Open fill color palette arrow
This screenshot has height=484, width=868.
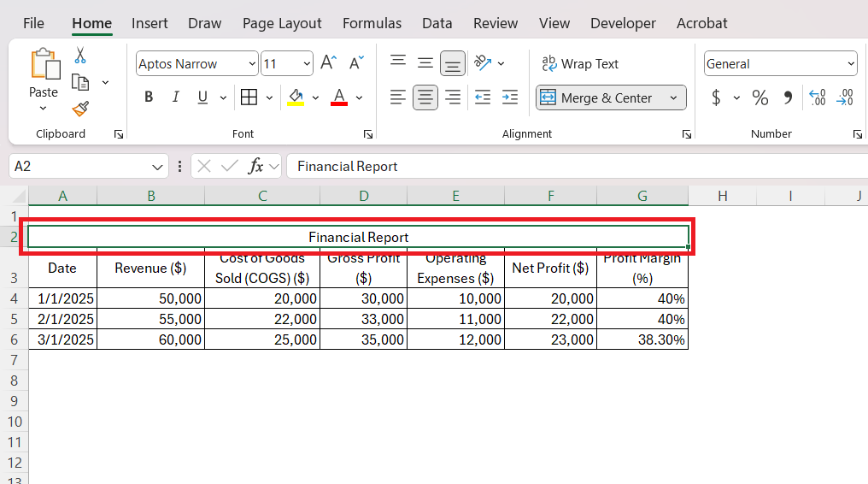tap(315, 98)
